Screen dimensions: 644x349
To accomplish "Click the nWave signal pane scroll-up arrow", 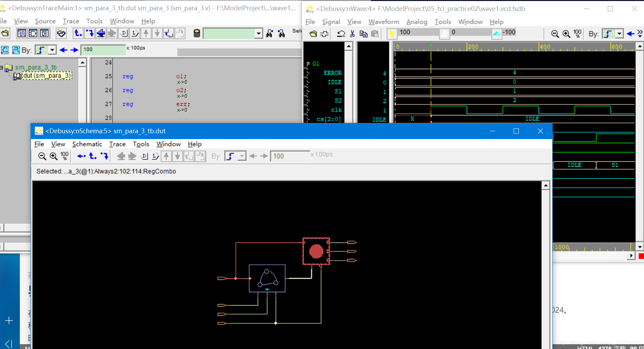I will (348, 46).
